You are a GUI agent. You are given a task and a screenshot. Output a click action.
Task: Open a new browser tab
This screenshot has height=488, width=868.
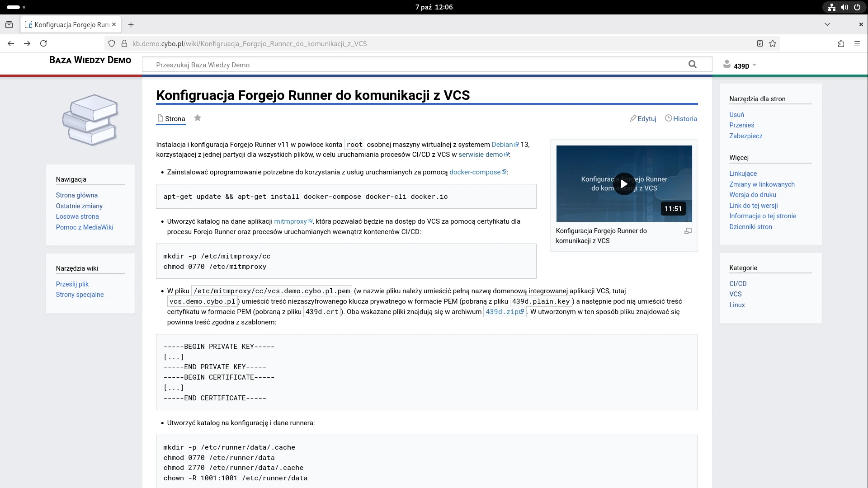131,24
